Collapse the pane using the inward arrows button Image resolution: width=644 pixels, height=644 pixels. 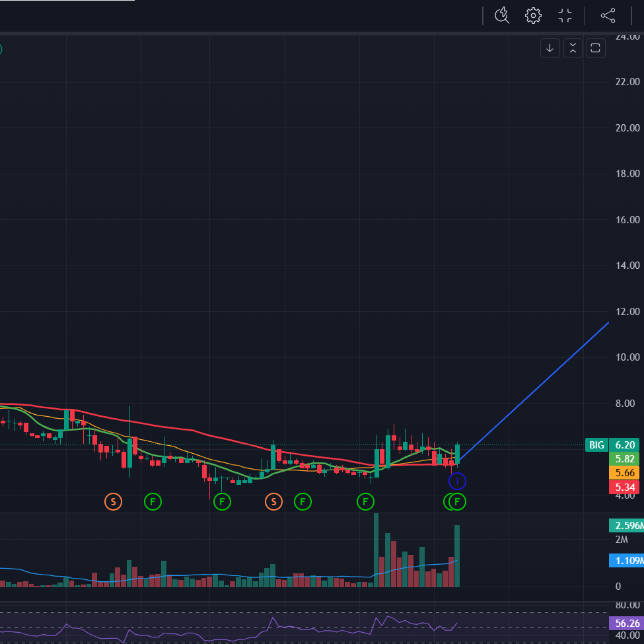[573, 48]
